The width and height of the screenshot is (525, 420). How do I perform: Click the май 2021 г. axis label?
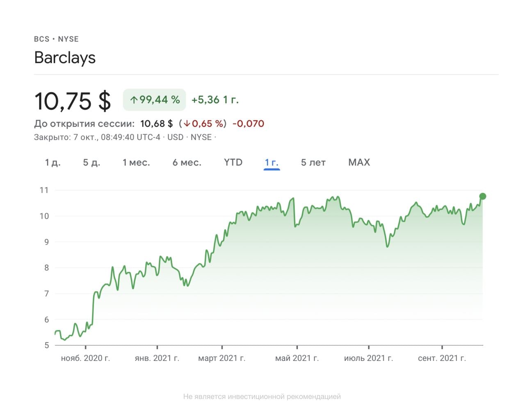(x=297, y=358)
